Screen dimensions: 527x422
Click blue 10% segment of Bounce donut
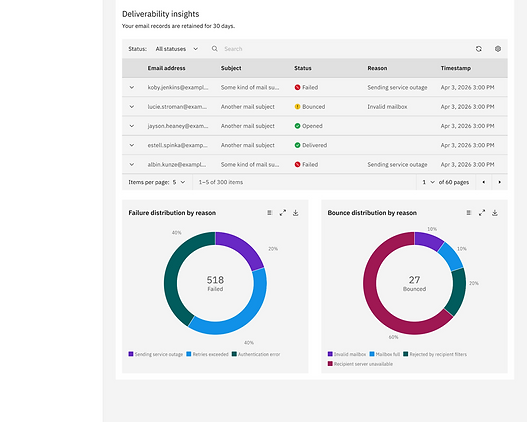point(451,256)
